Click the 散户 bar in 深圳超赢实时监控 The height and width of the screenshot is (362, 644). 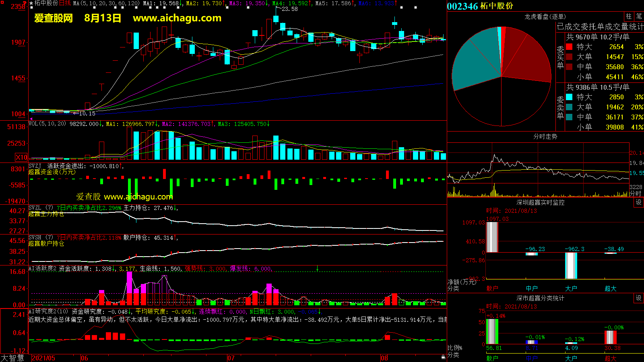492,237
